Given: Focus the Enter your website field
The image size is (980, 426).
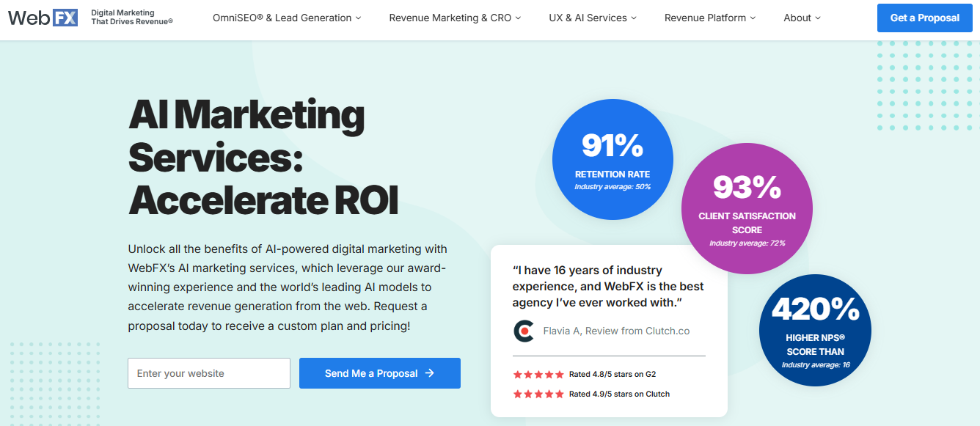Looking at the screenshot, I should pyautogui.click(x=209, y=373).
